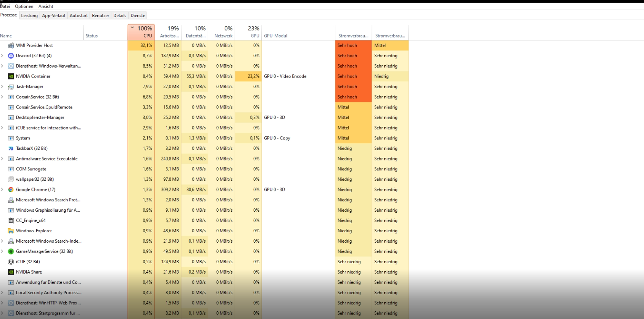644x319 pixels.
Task: Click the Local Security Authority Process icon
Action: pyautogui.click(x=11, y=293)
